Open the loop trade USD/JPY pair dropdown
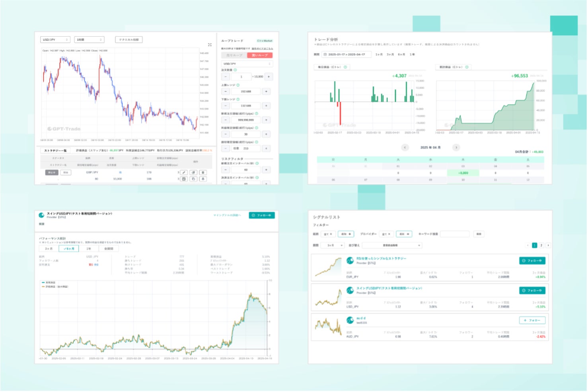The width and height of the screenshot is (588, 392). pyautogui.click(x=247, y=64)
